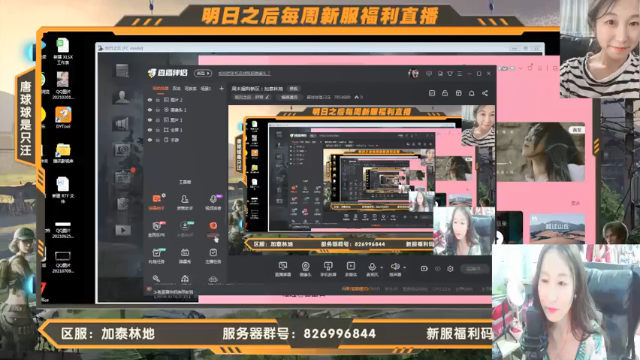Switch to the second scene tab

(x=176, y=88)
